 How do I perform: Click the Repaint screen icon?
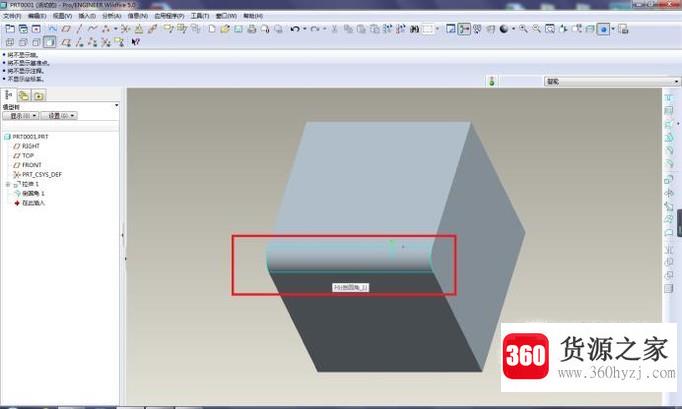[451, 29]
